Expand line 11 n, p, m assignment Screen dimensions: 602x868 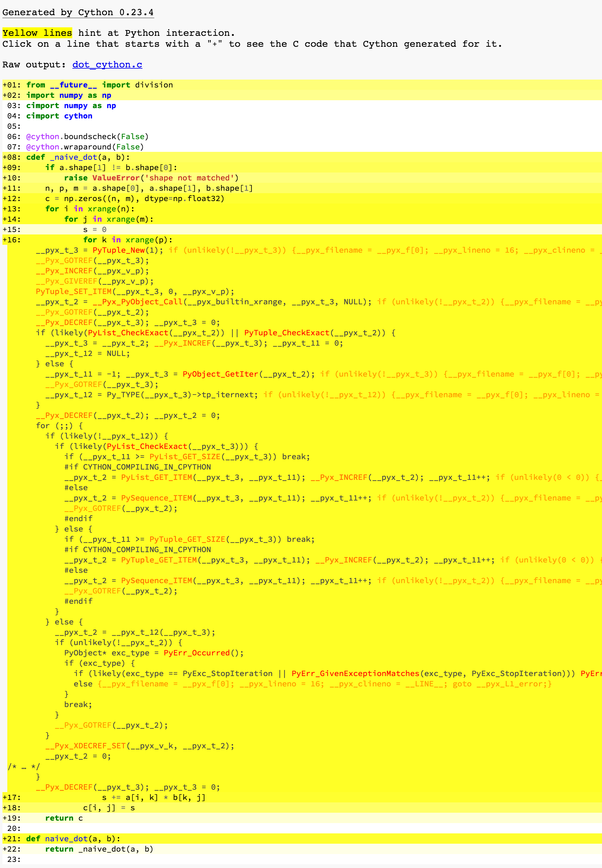149,188
